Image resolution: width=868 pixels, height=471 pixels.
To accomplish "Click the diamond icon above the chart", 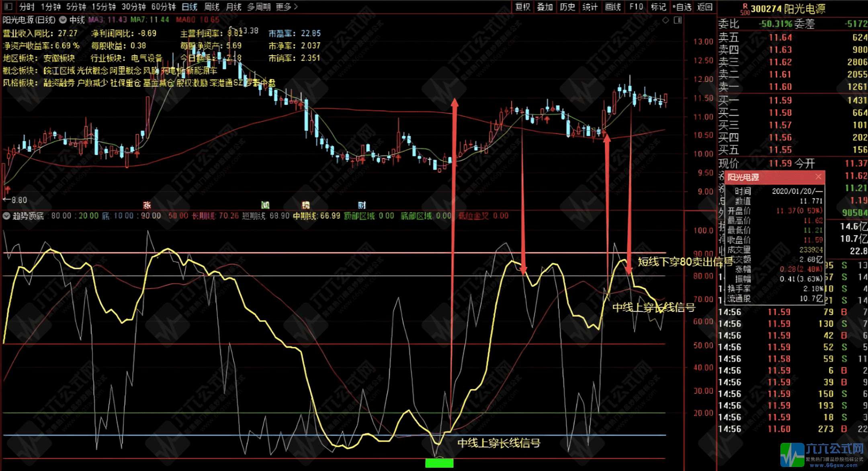I will coord(665,20).
